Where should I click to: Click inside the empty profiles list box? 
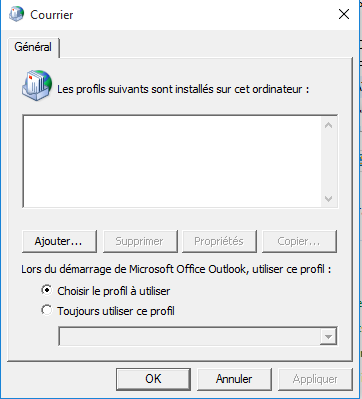coord(172,162)
